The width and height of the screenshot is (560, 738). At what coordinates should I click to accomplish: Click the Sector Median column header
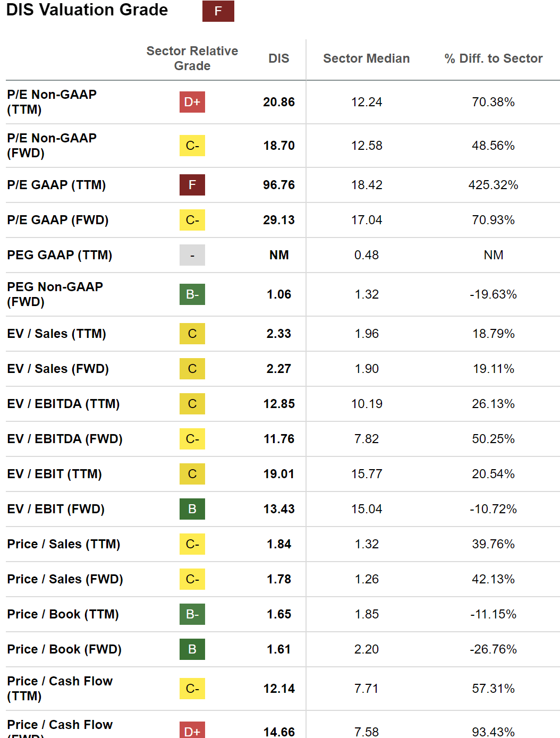click(366, 58)
